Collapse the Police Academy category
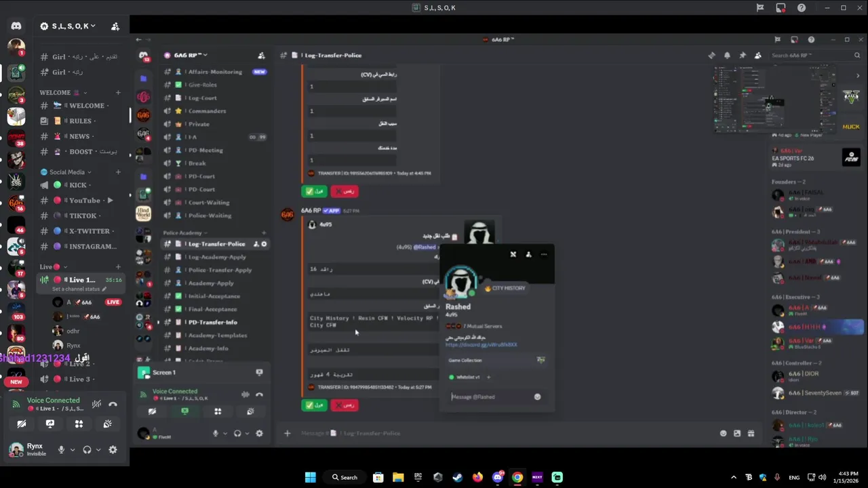 [185, 233]
